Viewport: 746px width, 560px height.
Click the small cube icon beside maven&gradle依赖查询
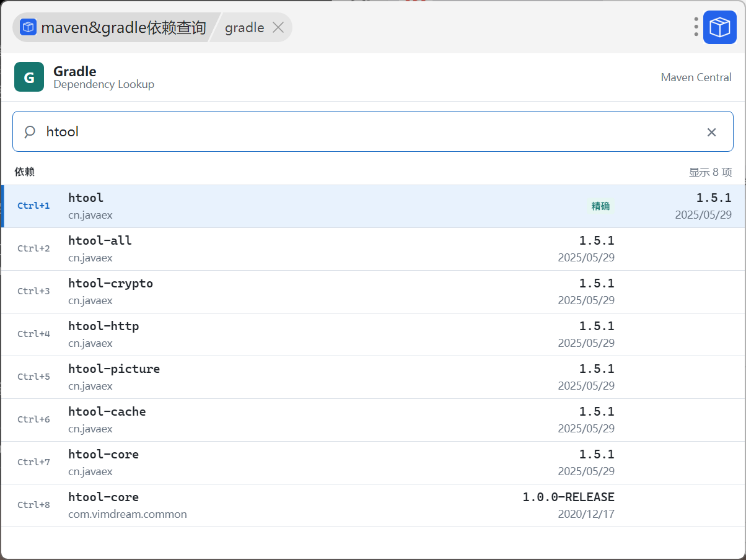coord(28,27)
